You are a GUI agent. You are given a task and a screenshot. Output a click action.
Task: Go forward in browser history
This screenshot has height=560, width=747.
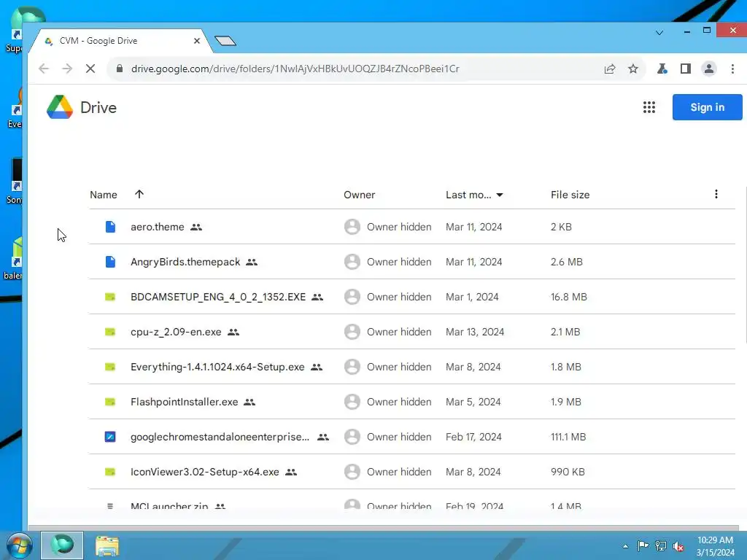66,69
